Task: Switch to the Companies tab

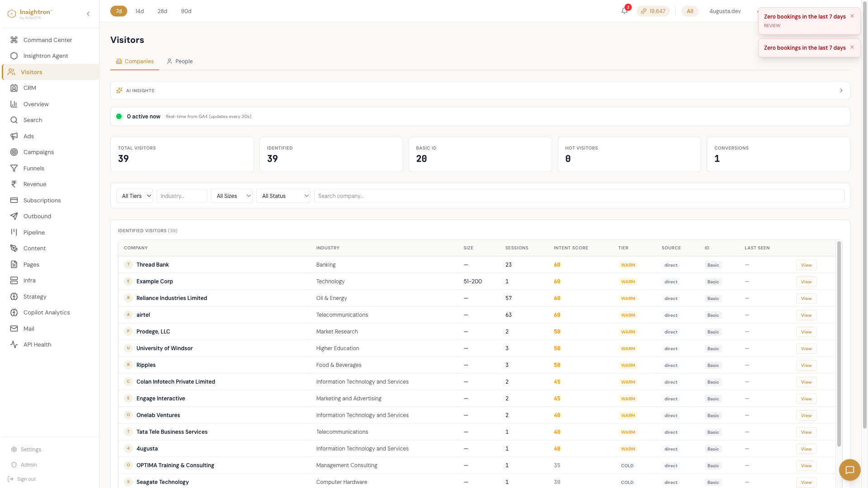Action: [x=135, y=61]
